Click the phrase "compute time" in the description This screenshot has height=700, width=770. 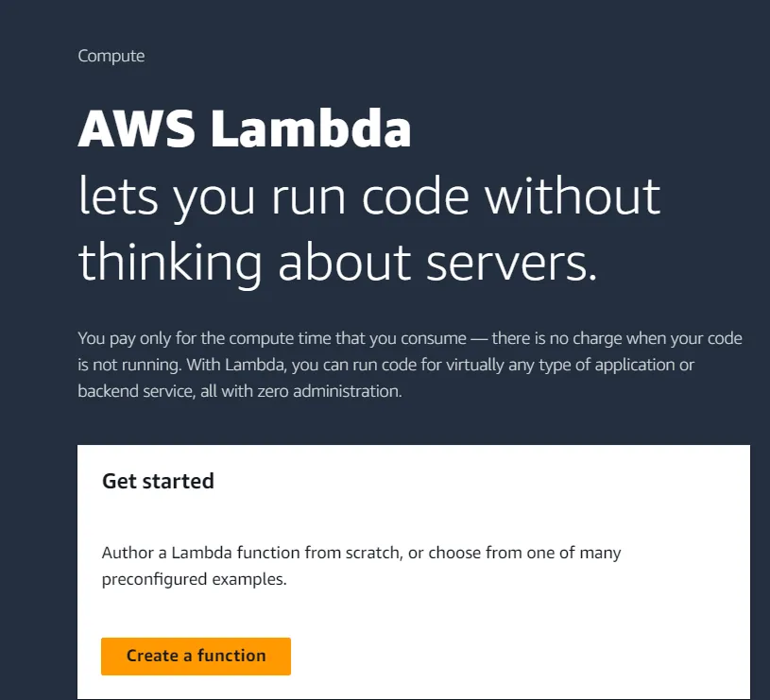(x=289, y=337)
